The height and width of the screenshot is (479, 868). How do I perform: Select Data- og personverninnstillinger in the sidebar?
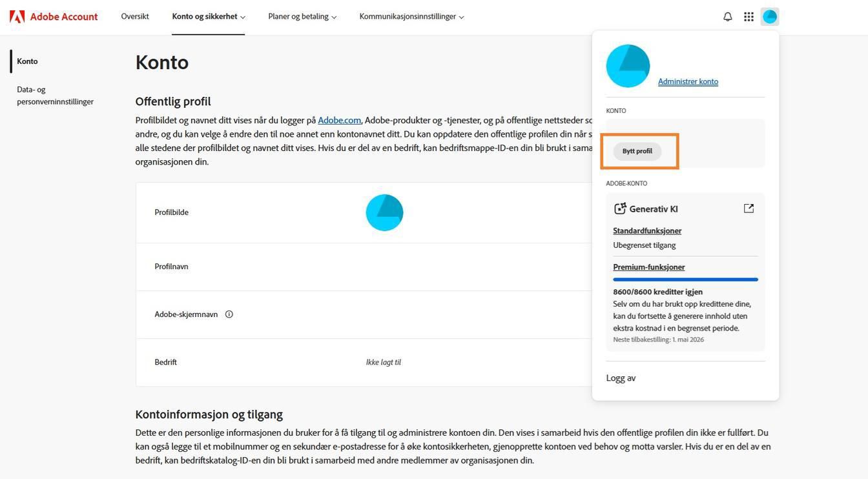coord(56,96)
